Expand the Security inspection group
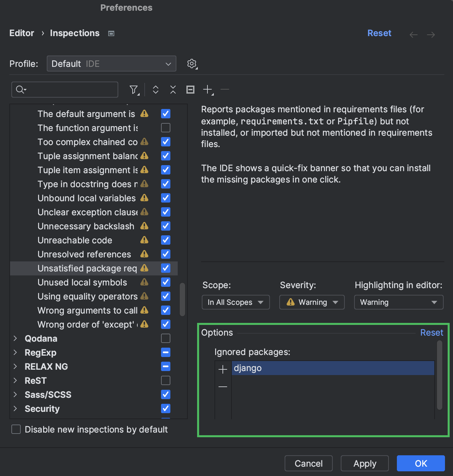 coord(15,408)
